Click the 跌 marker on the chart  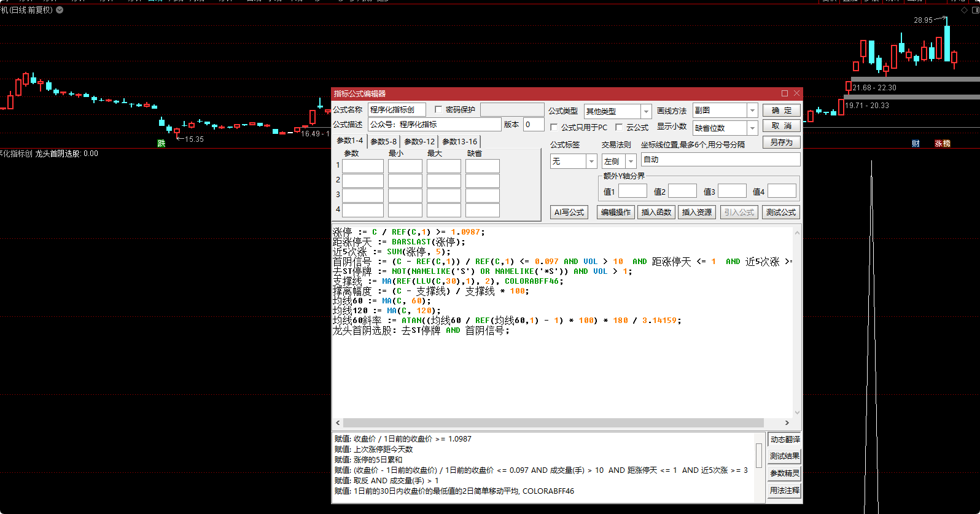tap(161, 143)
